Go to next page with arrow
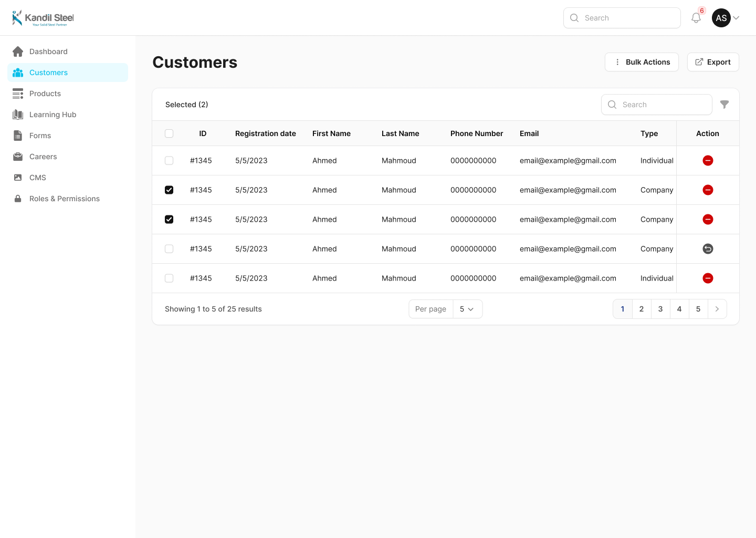756x538 pixels. click(717, 309)
